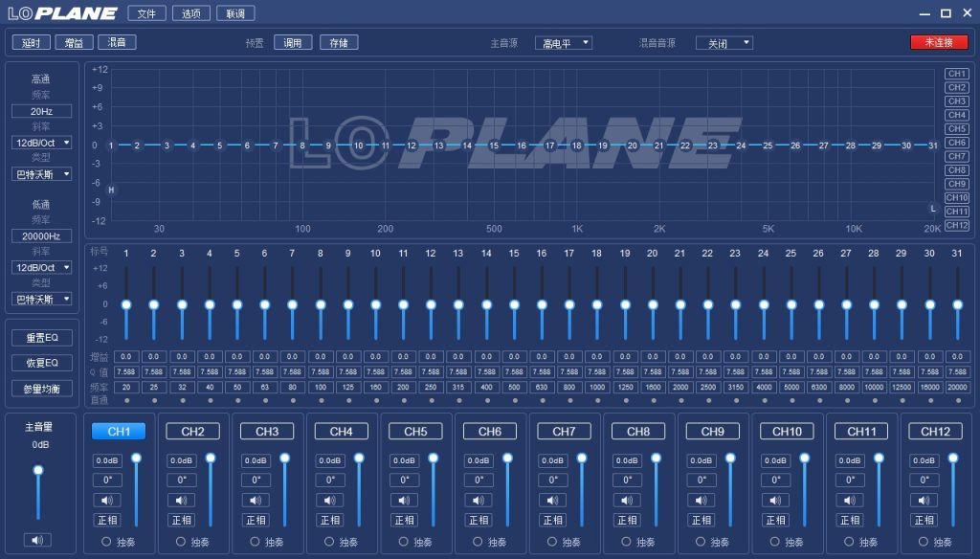
Task: Open the 选项 menu
Action: [191, 13]
